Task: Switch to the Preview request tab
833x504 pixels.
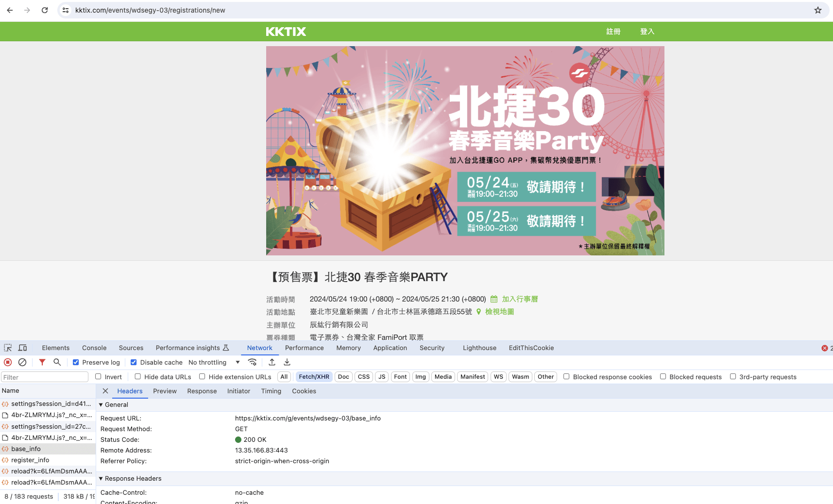Action: click(165, 391)
